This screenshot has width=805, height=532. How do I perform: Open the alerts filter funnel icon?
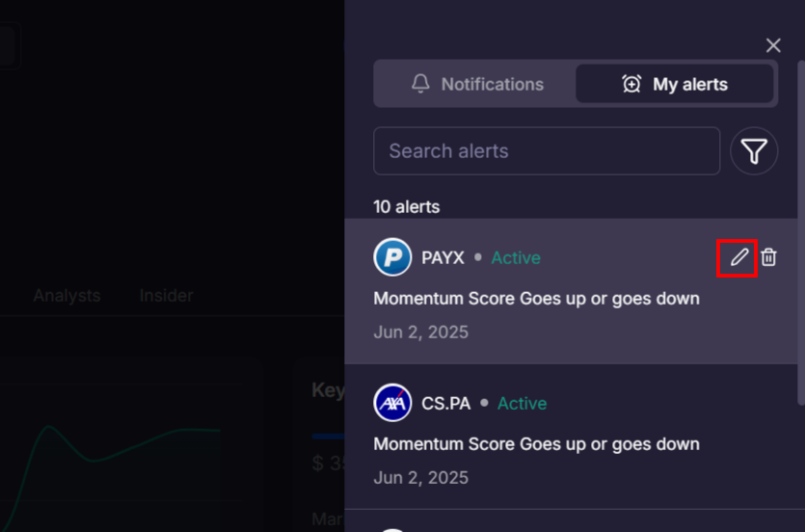click(x=754, y=151)
